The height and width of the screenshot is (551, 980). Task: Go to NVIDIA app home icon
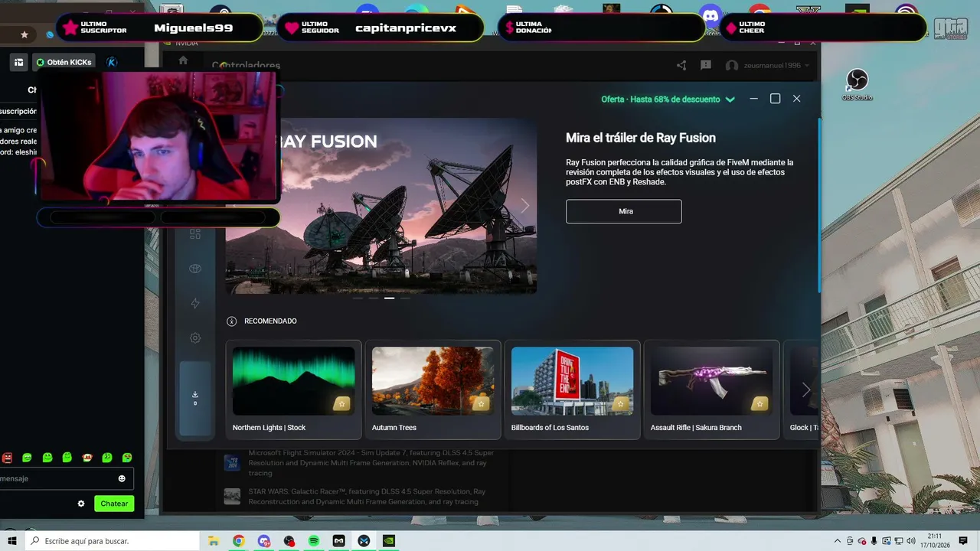point(183,60)
